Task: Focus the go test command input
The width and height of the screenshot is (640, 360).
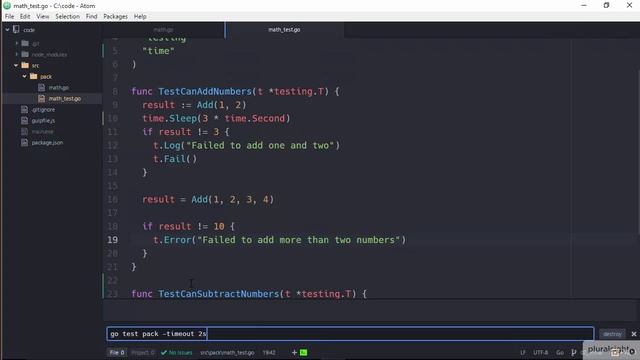Action: pyautogui.click(x=350, y=334)
